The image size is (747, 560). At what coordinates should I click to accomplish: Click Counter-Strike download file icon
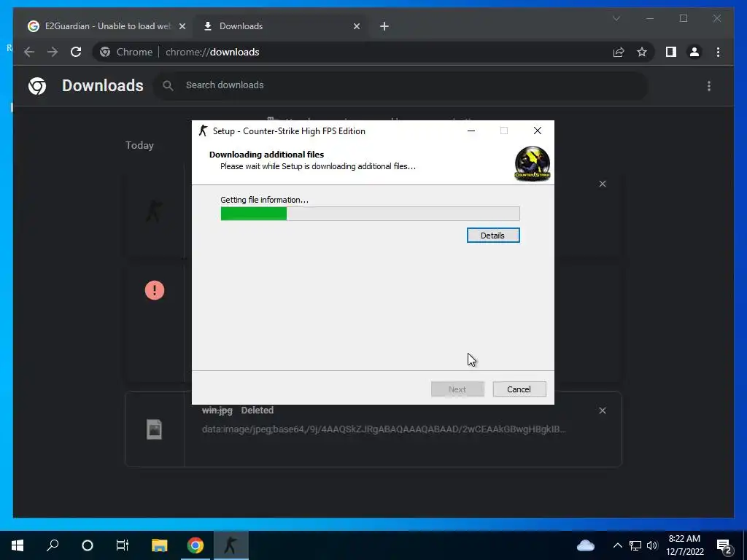pos(155,211)
